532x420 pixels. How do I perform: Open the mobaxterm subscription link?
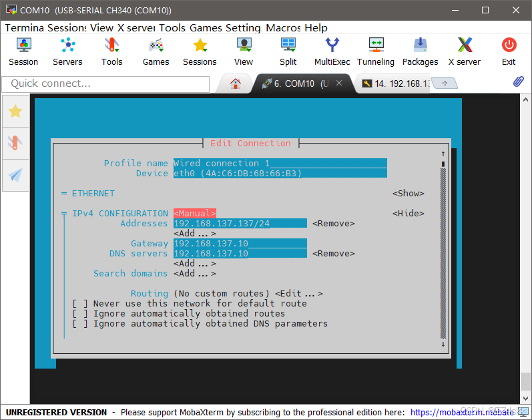(x=462, y=412)
